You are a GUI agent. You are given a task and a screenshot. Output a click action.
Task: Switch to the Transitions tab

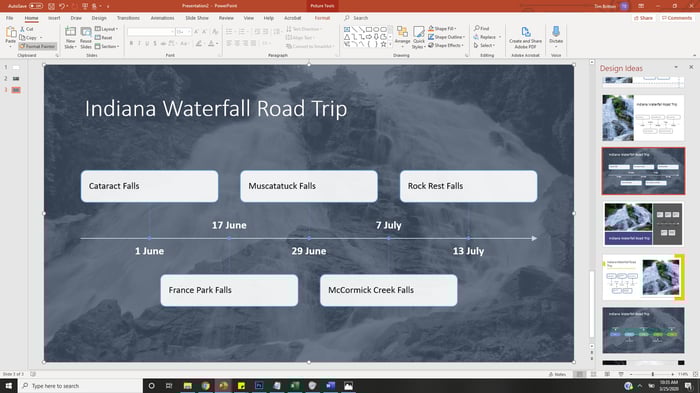(128, 18)
